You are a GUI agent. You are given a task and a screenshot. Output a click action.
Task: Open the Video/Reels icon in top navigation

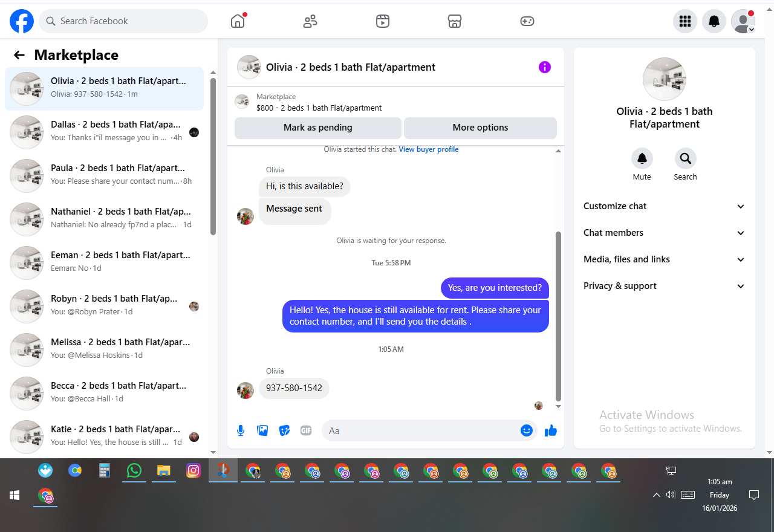coord(383,21)
